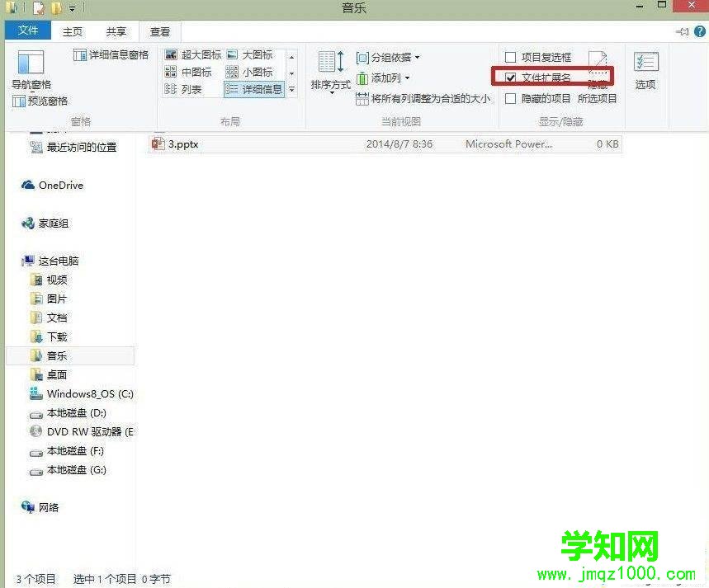Choose 列表 layout
Screen dimensions: 709x588
(183, 89)
